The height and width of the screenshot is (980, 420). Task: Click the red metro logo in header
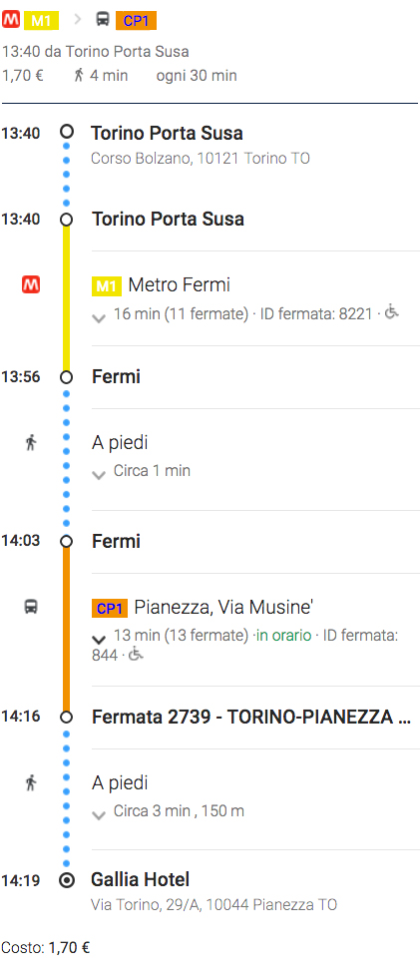click(11, 20)
